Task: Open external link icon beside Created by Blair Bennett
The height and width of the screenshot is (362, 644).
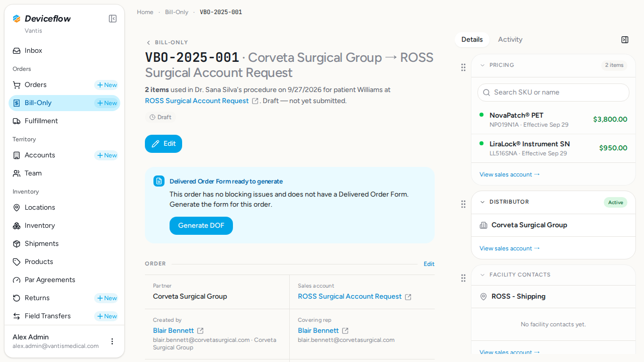Action: tap(200, 331)
